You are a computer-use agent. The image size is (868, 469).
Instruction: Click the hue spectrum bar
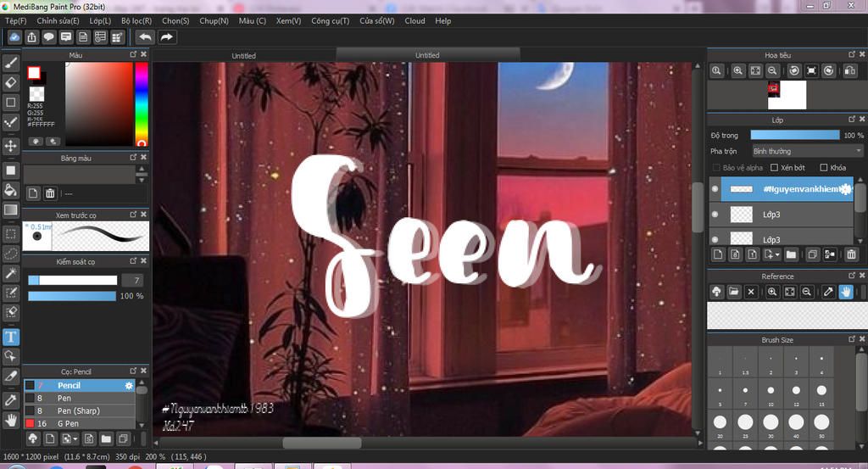[x=142, y=103]
